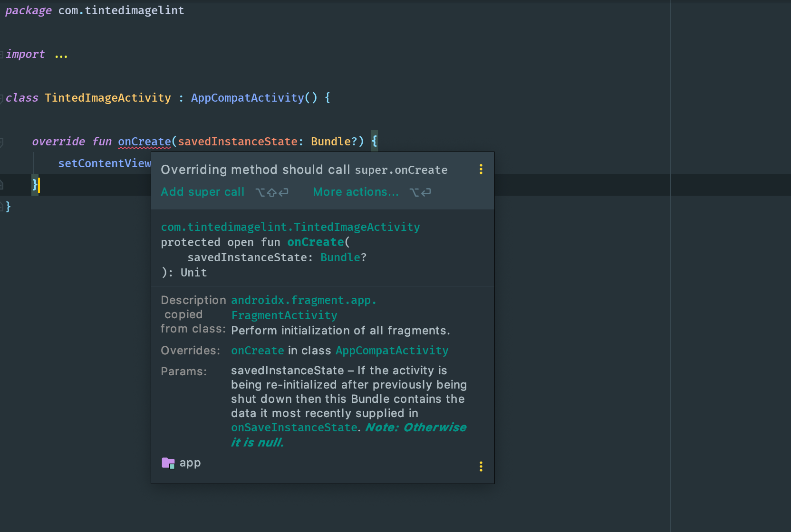Open the onSaveInstanceState documentation link
Screen dimensions: 791x532
(294, 427)
